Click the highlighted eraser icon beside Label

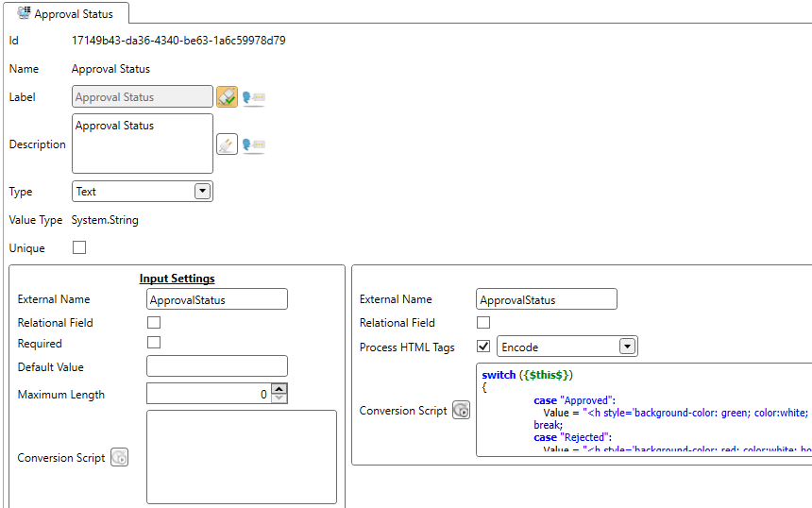227,97
